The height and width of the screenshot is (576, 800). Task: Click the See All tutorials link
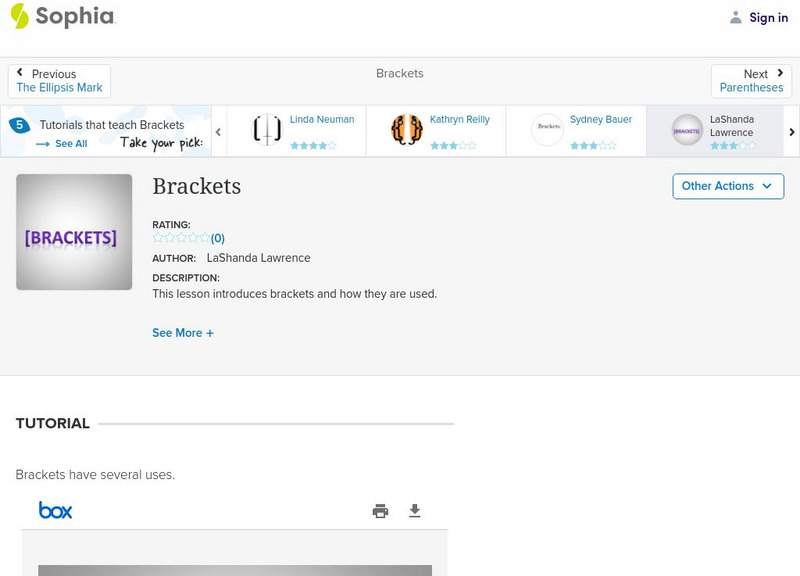tap(70, 144)
